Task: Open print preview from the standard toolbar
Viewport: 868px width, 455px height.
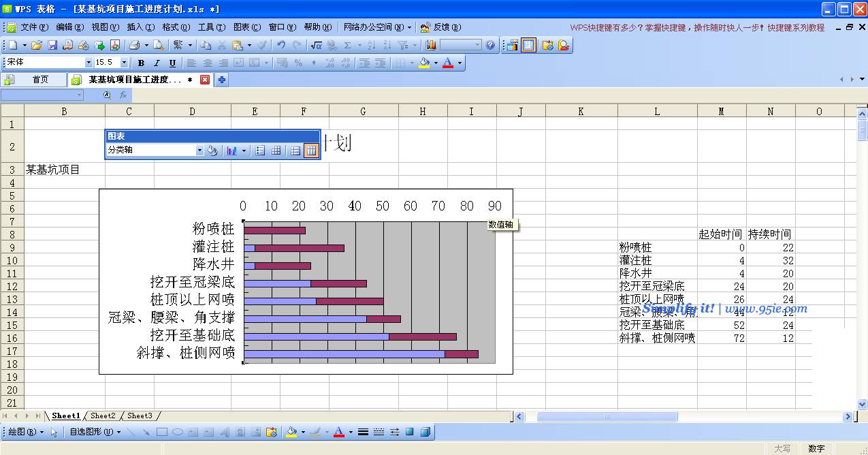Action: (158, 46)
